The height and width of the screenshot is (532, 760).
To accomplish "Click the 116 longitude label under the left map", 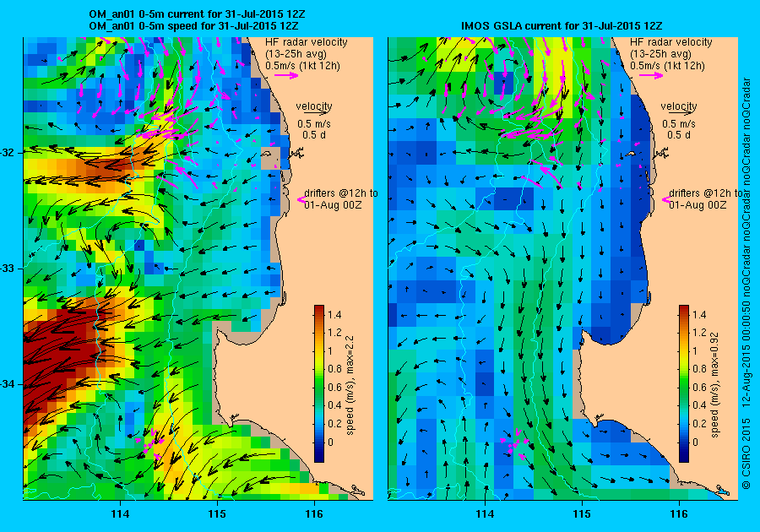I will click(314, 514).
